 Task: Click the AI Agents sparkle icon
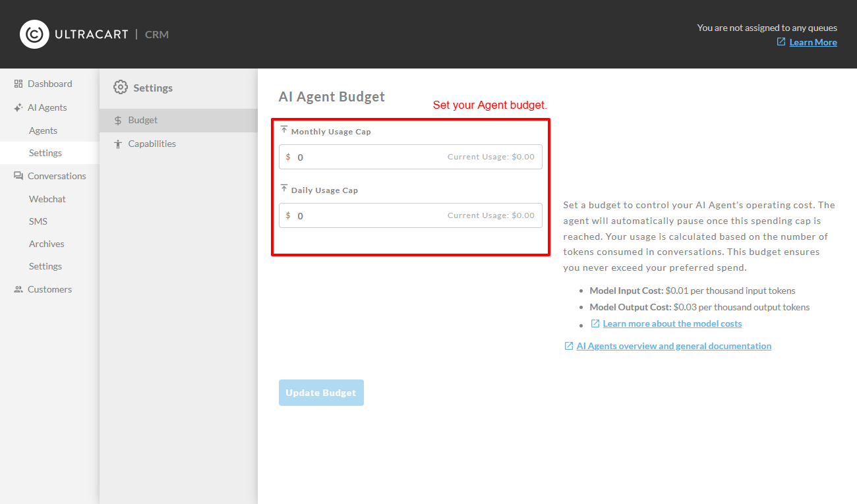click(18, 107)
